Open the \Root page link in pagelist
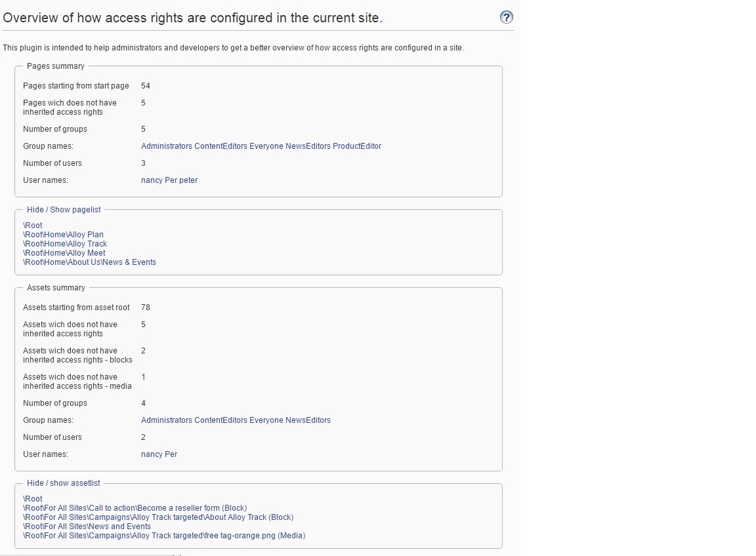This screenshot has height=556, width=756. coord(33,226)
